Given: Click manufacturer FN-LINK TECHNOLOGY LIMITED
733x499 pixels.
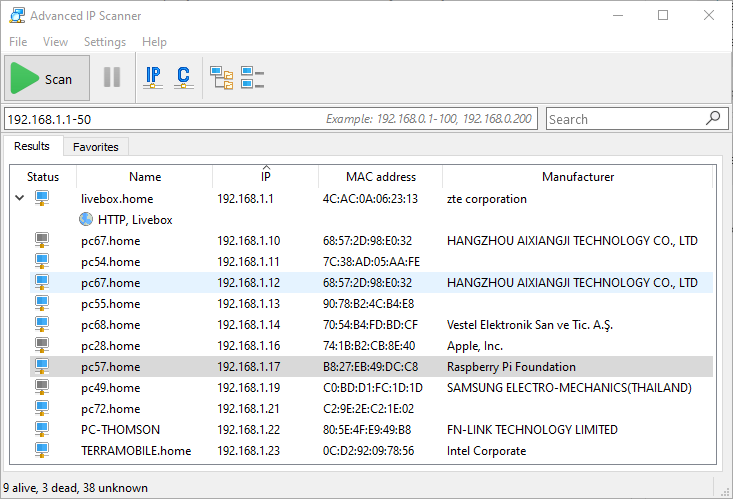Looking at the screenshot, I should pyautogui.click(x=532, y=430).
